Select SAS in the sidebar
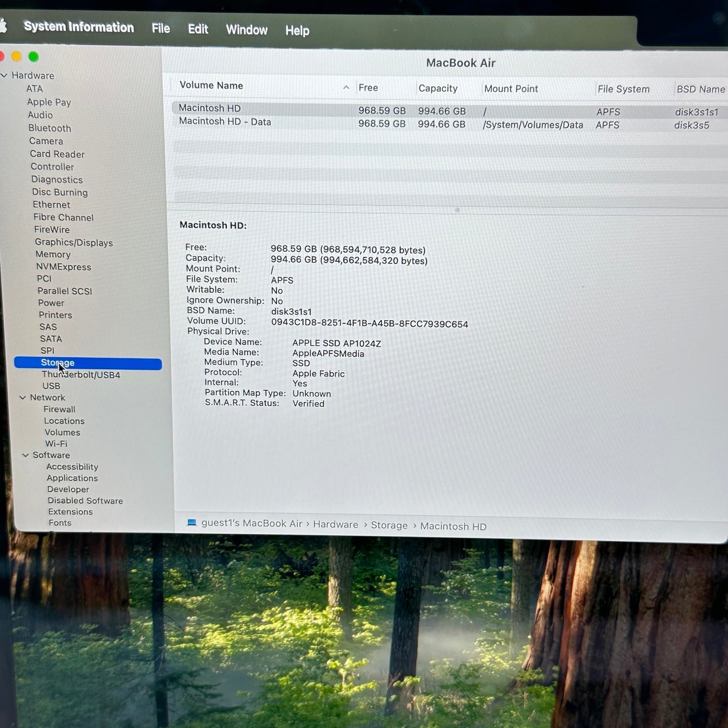This screenshot has height=728, width=728. pos(48,326)
